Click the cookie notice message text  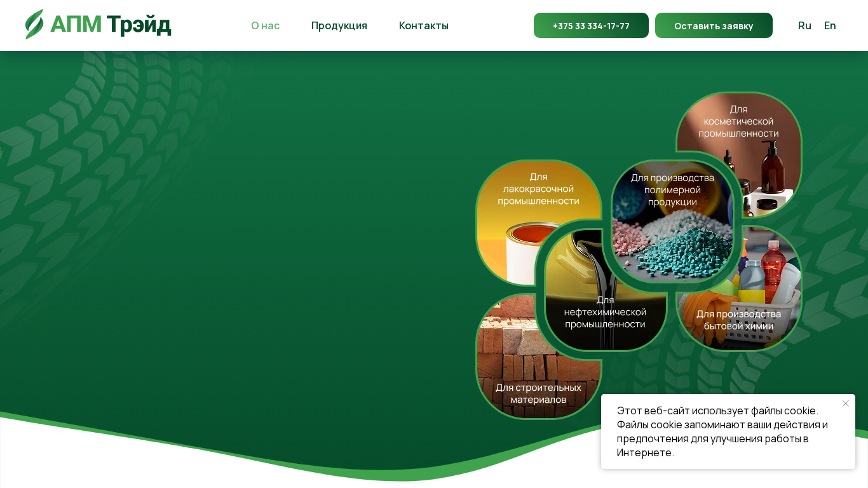[722, 431]
